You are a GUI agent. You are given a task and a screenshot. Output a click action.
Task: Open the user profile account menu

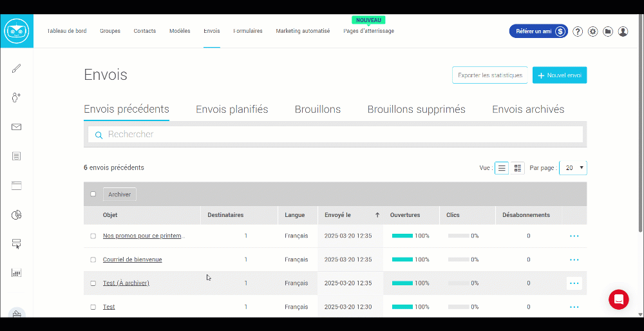click(x=623, y=32)
